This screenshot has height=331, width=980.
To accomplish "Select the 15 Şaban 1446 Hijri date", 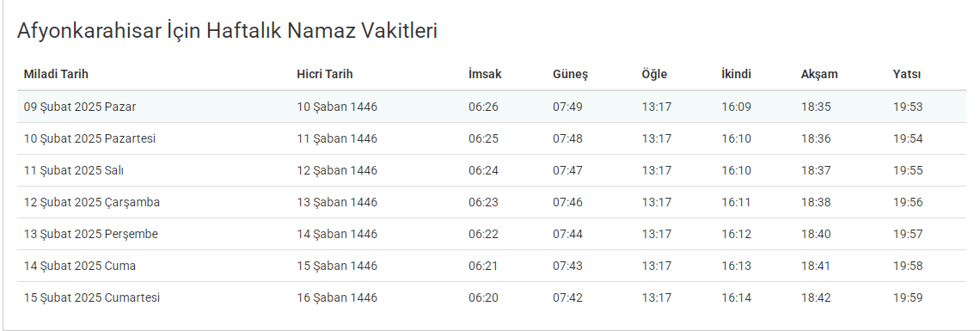I will tap(337, 266).
